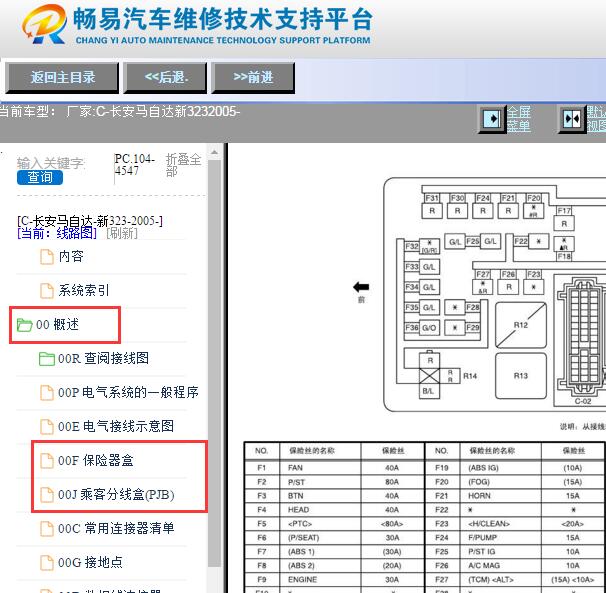606x593 pixels.
Task: Click the default view split icon
Action: [572, 119]
